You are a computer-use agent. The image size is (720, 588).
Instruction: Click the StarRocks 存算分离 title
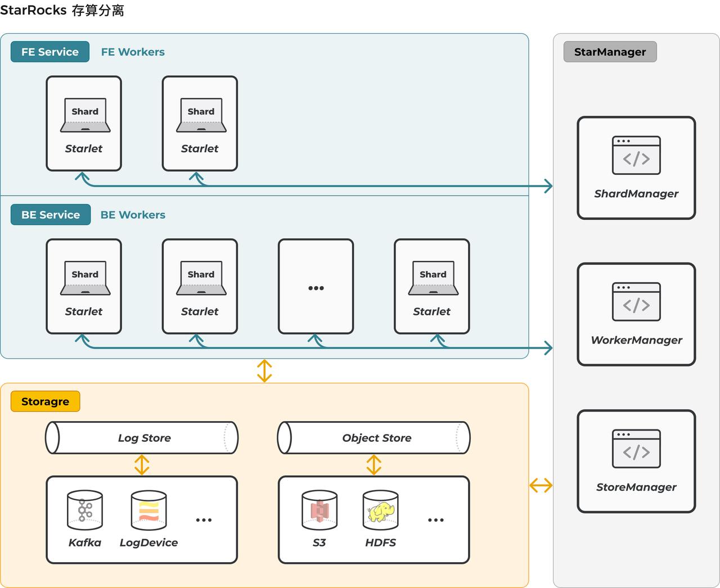tap(62, 10)
